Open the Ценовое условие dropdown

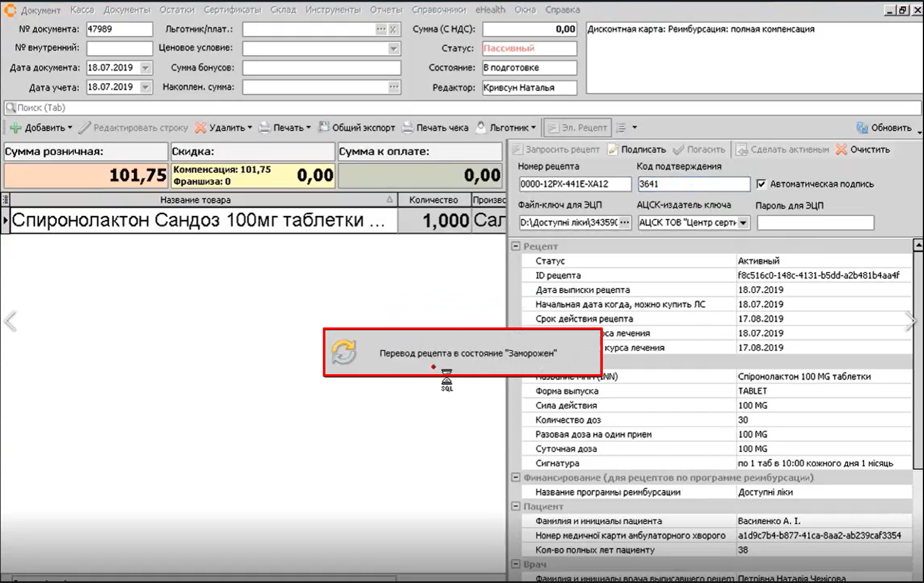pos(394,48)
